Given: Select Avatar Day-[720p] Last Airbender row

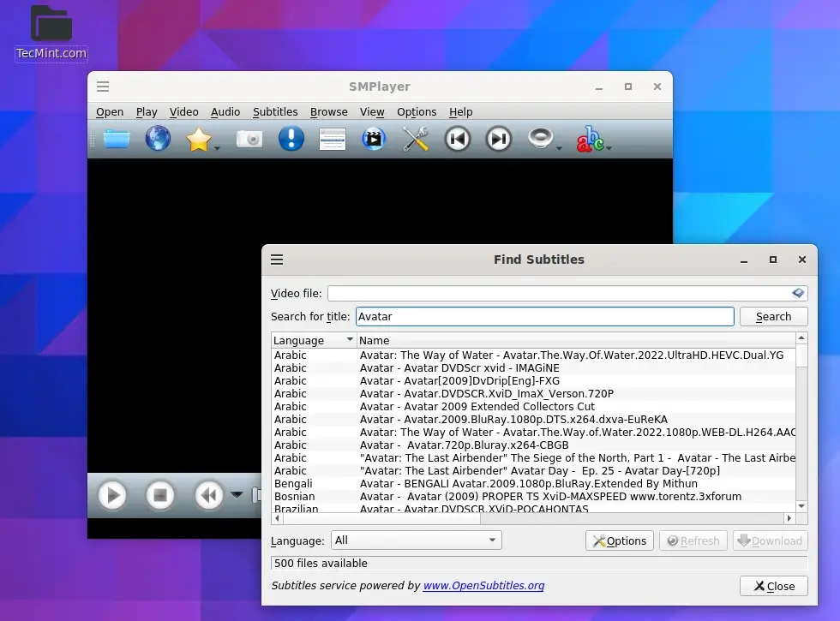Looking at the screenshot, I should 533,470.
